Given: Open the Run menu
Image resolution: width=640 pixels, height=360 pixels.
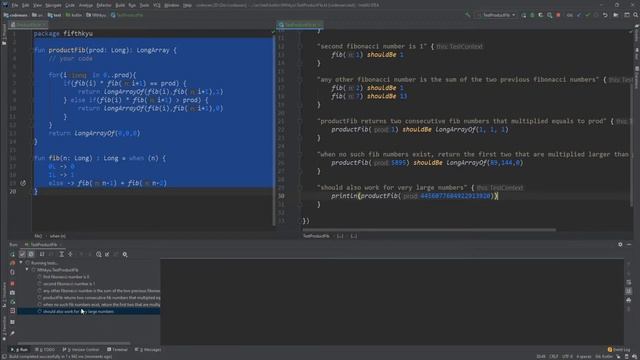Looking at the screenshot, I should pyautogui.click(x=132, y=5).
